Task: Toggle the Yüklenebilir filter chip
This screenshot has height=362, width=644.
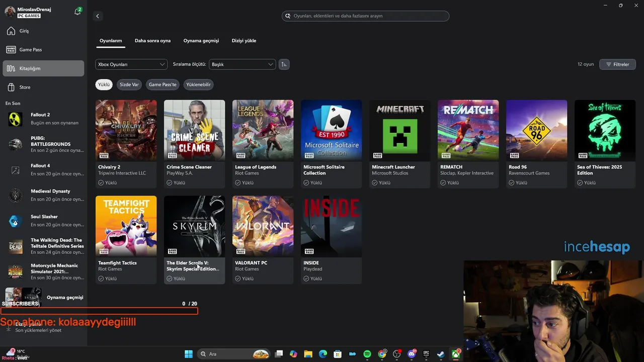Action: click(x=198, y=84)
